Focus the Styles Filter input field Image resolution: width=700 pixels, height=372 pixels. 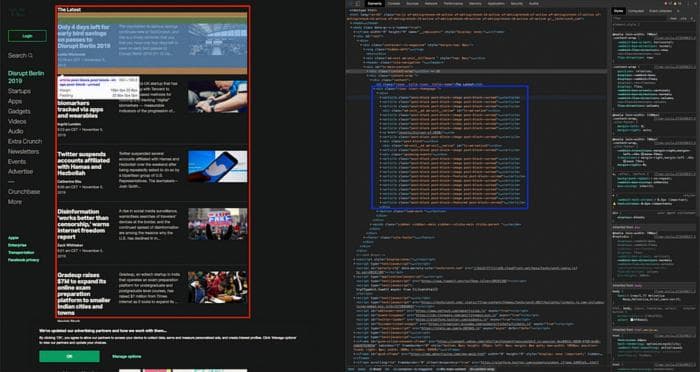(x=639, y=18)
